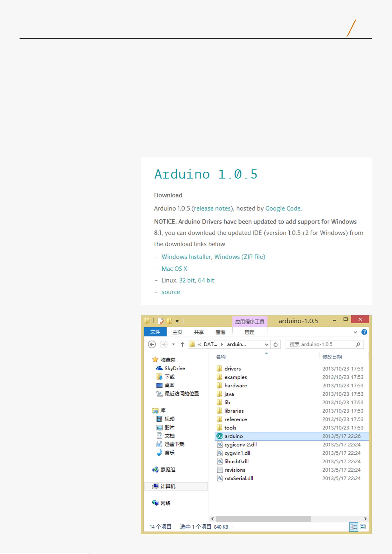
Task: Select 收藏夹 in the navigation pane
Action: pyautogui.click(x=168, y=360)
